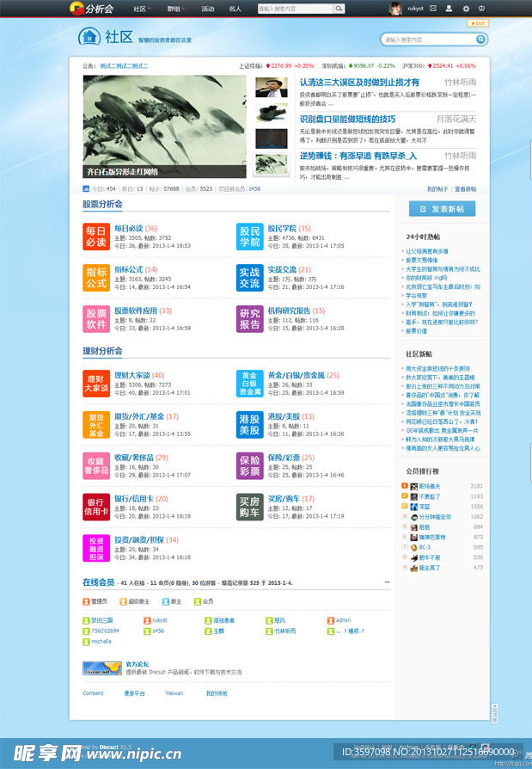Open online member 竹林听雨
The image size is (532, 769).
(285, 631)
